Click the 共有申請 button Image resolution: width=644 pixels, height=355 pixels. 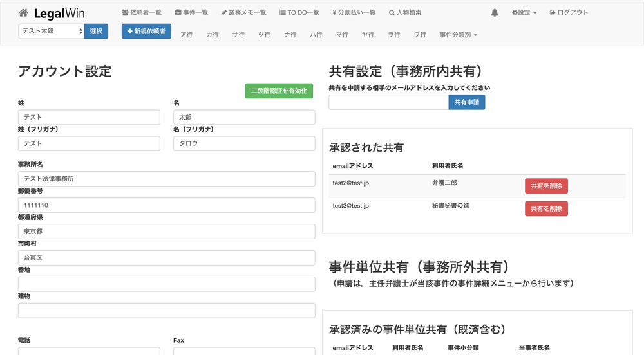[467, 102]
